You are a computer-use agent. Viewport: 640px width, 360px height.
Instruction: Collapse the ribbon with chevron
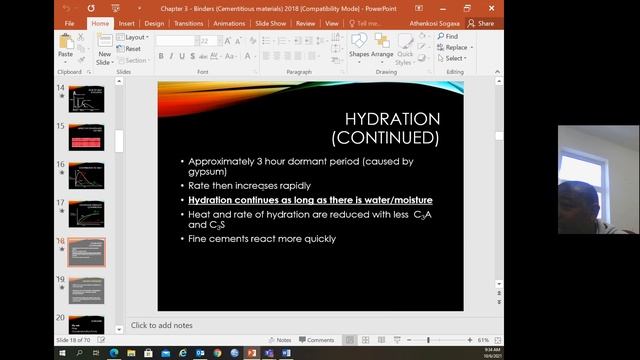[x=497, y=72]
